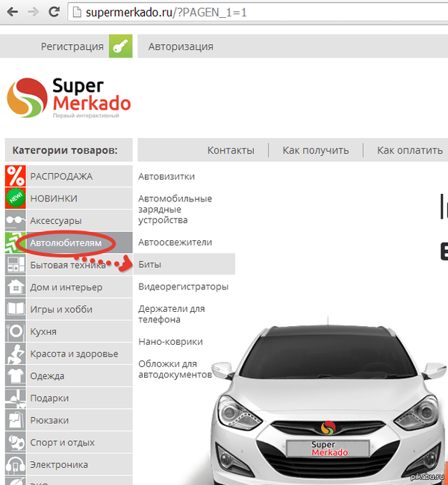Click the red percent sale icon
This screenshot has height=485, width=448.
16,176
